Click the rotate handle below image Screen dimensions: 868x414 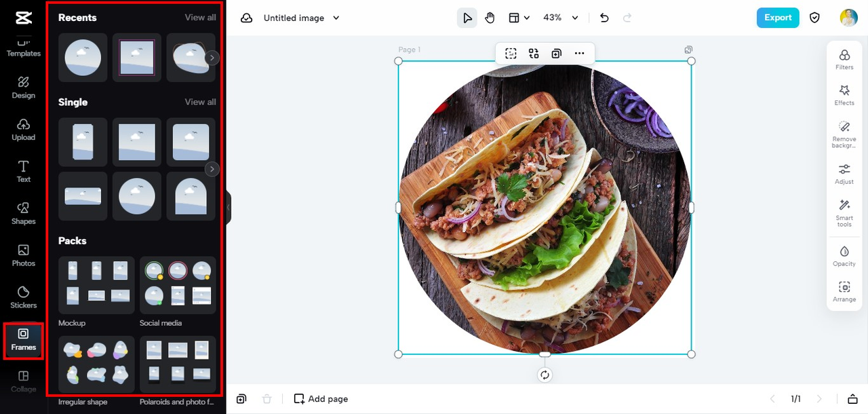pos(545,375)
